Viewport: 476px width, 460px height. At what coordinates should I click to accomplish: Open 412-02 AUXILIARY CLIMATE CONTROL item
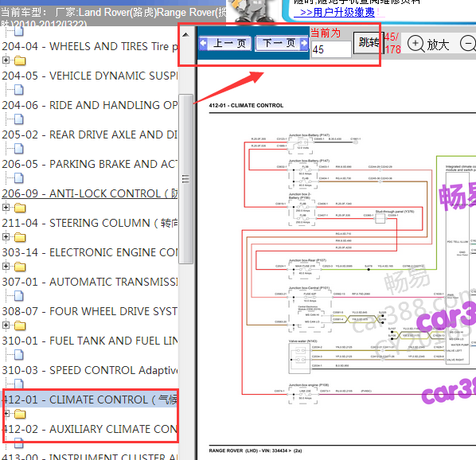pos(91,429)
